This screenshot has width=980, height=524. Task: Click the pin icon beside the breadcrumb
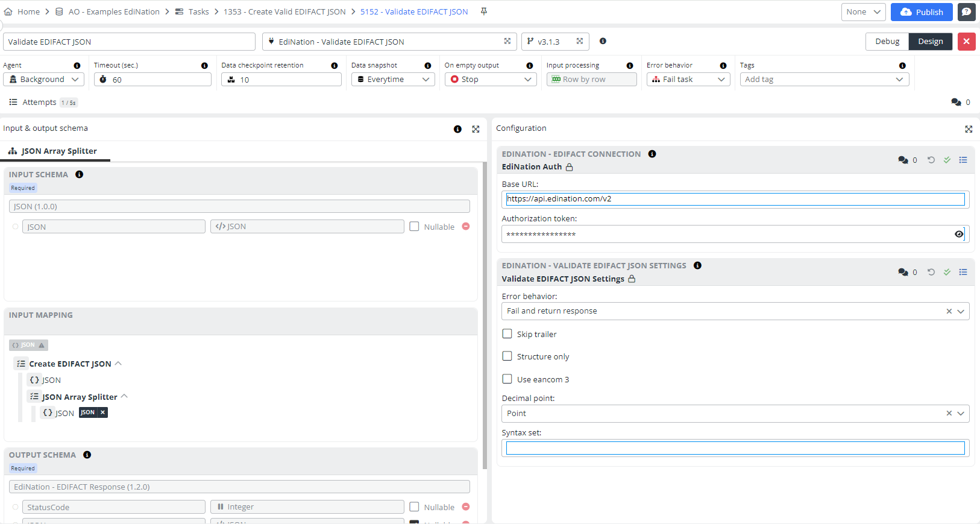(483, 11)
